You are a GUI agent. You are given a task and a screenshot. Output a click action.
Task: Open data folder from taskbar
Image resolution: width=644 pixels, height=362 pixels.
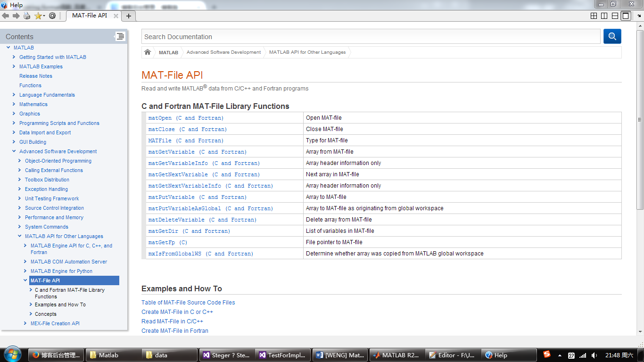click(x=169, y=355)
